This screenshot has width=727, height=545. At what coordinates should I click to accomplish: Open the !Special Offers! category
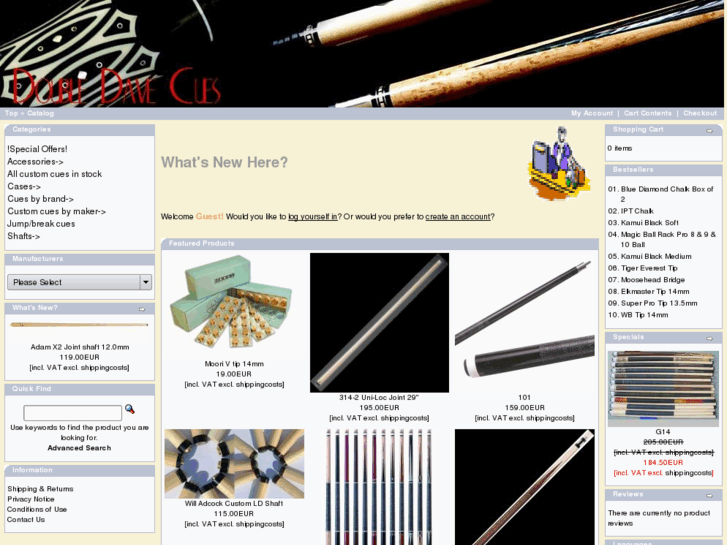(x=37, y=149)
